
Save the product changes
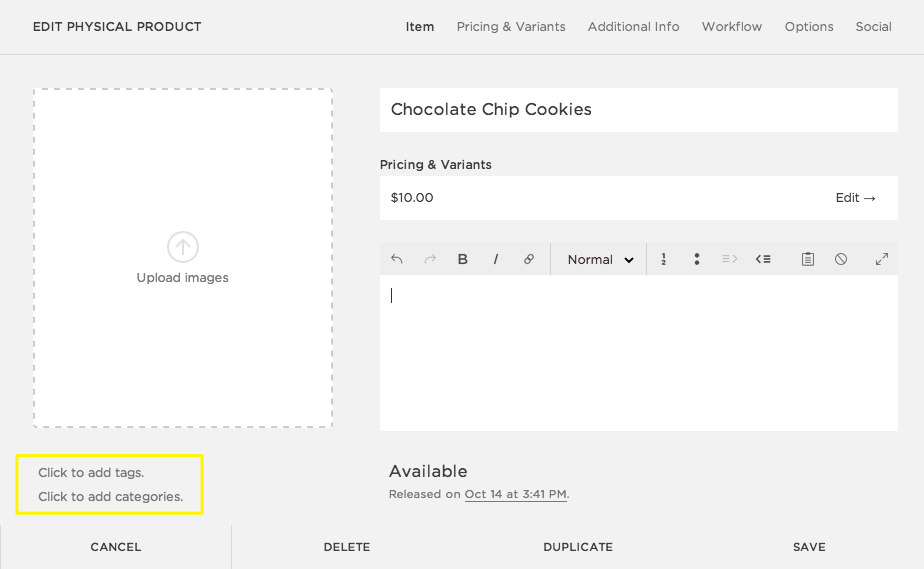click(809, 547)
